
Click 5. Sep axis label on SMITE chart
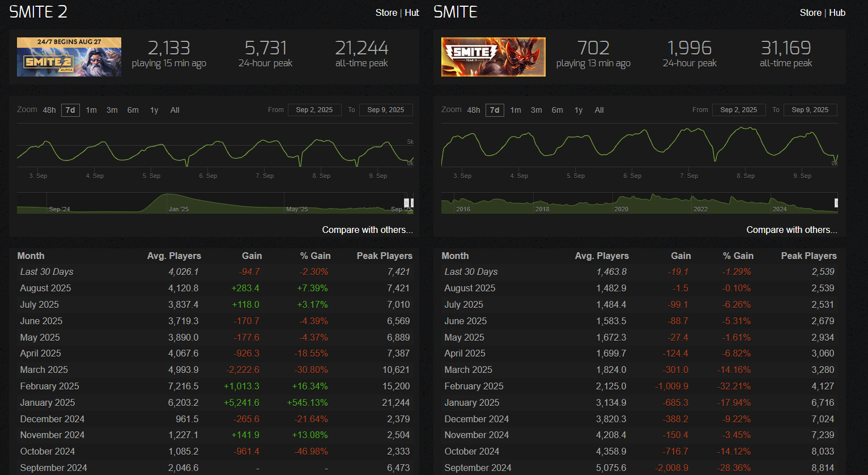click(576, 176)
